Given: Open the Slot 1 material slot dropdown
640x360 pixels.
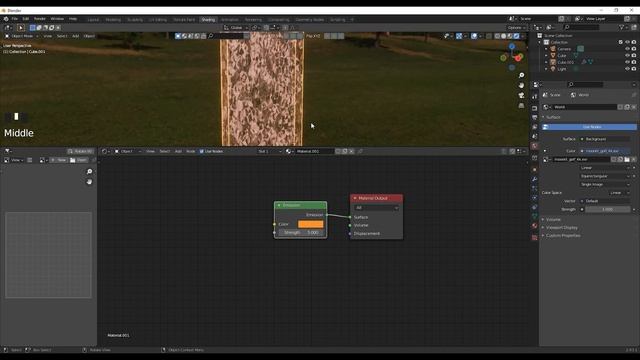Looking at the screenshot, I should point(270,151).
